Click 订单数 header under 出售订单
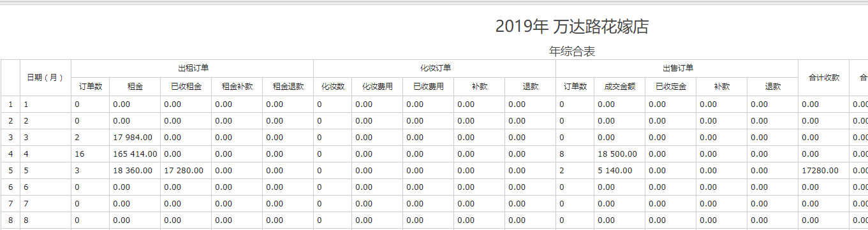The image size is (868, 230). 575,87
